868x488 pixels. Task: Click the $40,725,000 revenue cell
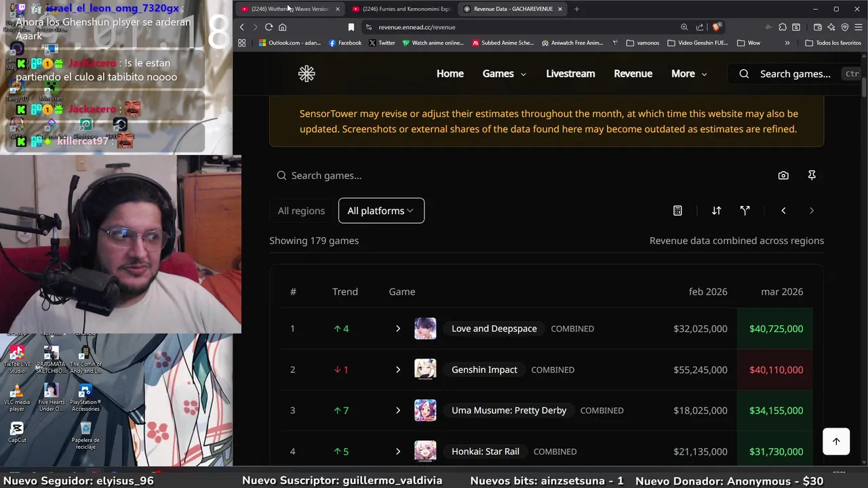pos(774,329)
